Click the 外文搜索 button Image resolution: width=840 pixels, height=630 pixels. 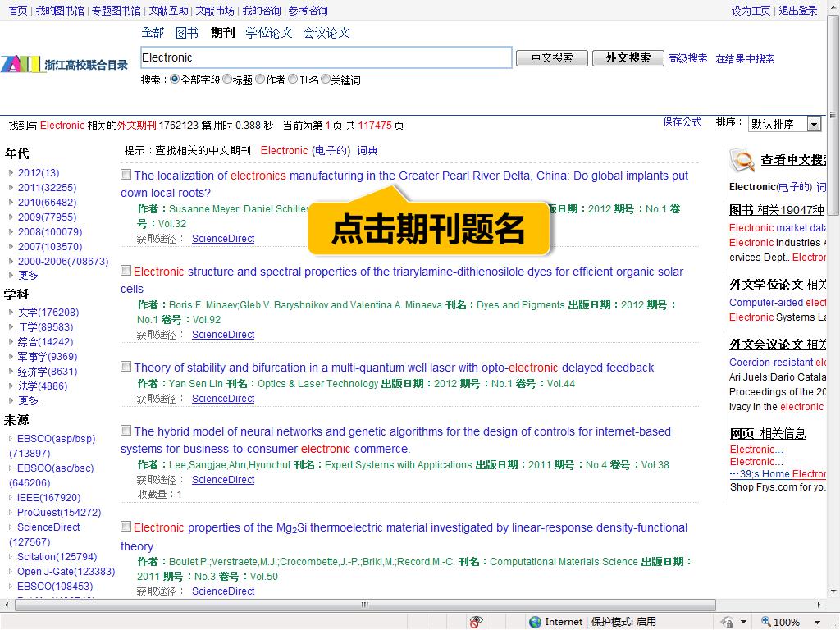click(x=628, y=58)
